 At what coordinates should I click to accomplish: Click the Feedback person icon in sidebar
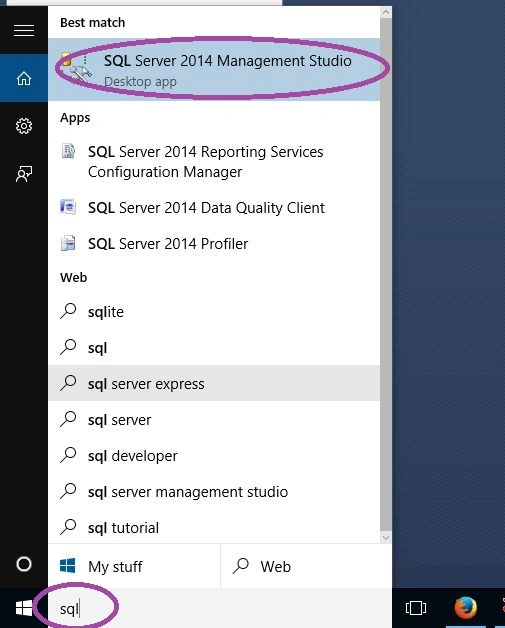pyautogui.click(x=24, y=174)
